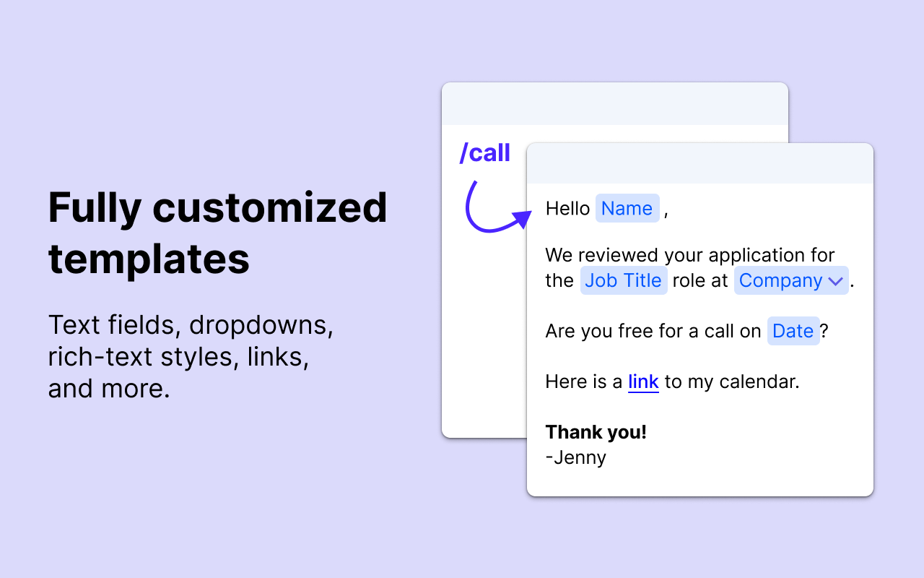Image resolution: width=924 pixels, height=578 pixels.
Task: Click the words to my calendar
Action: point(731,381)
